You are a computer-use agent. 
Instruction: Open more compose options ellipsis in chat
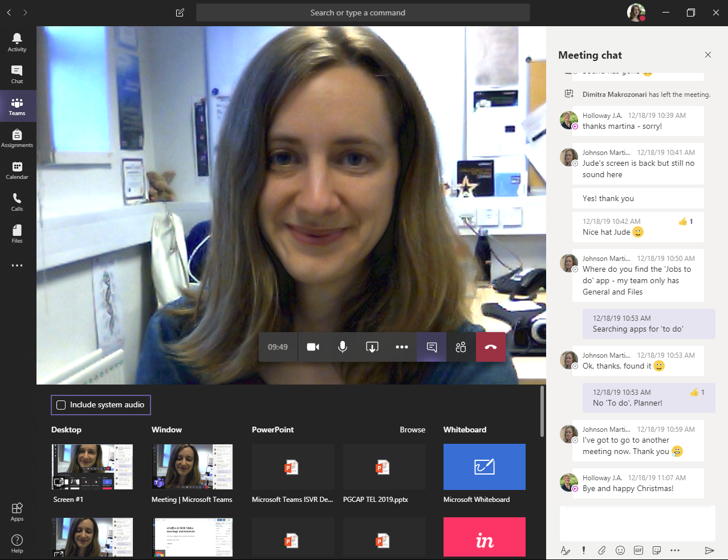click(x=675, y=550)
